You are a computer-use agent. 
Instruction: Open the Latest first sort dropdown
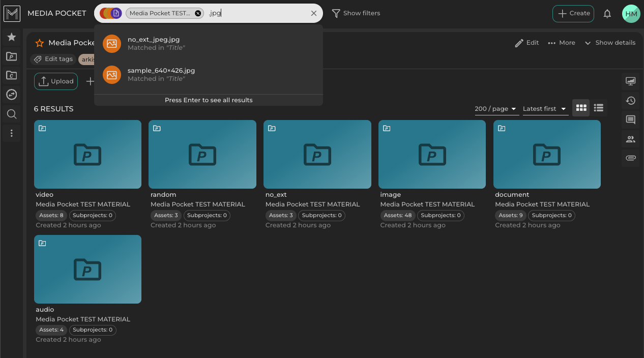point(544,109)
